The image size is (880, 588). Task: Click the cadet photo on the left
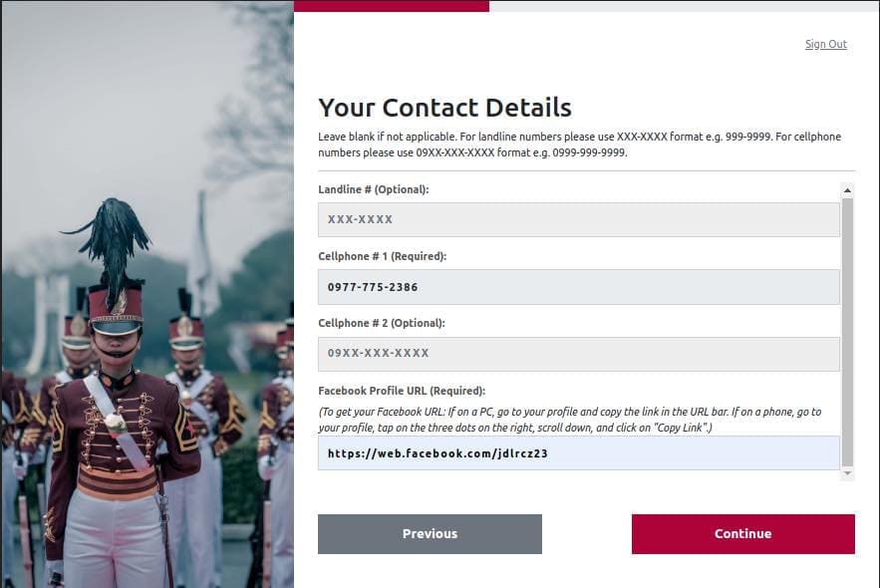[x=147, y=299]
